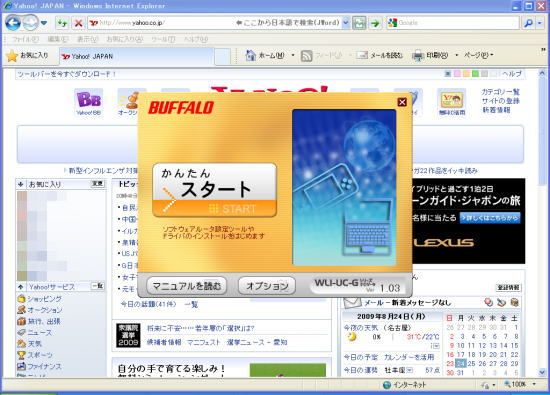Click the ヘルプ link at page top
Viewport: 550px width, 395px height.
point(512,74)
